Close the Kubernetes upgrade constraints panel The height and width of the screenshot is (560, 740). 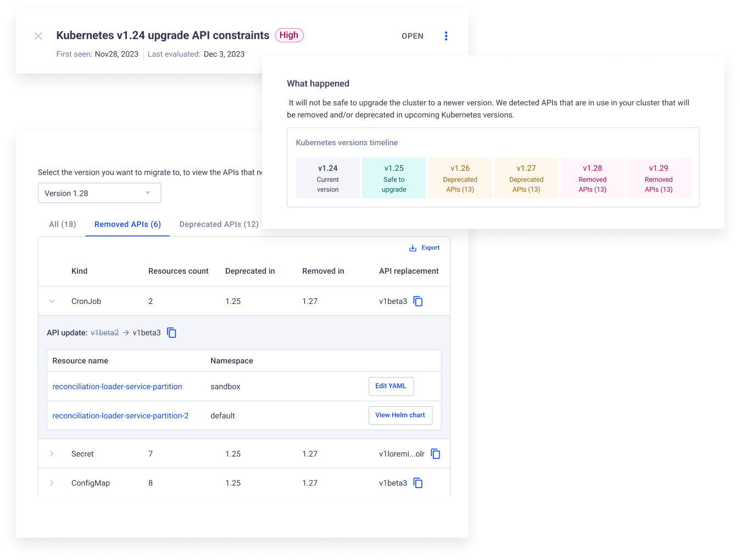(38, 36)
